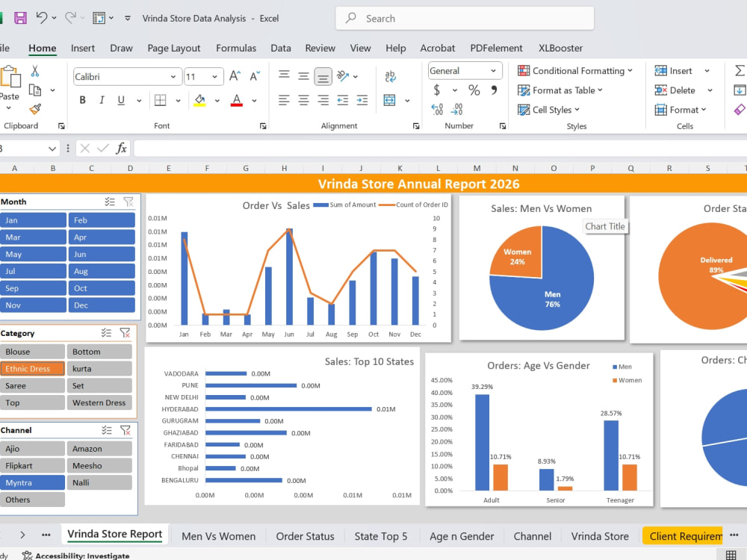Click the Undo arrow icon
The image size is (747, 560).
[41, 18]
